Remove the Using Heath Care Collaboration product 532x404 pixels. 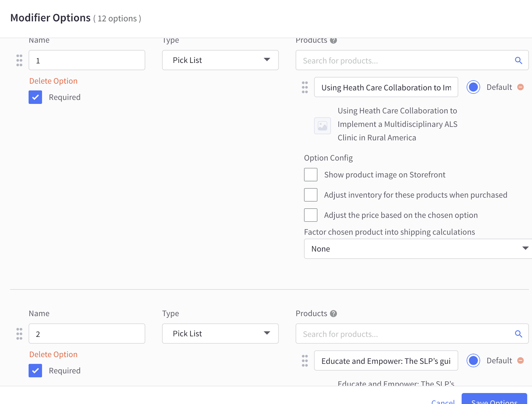point(521,87)
